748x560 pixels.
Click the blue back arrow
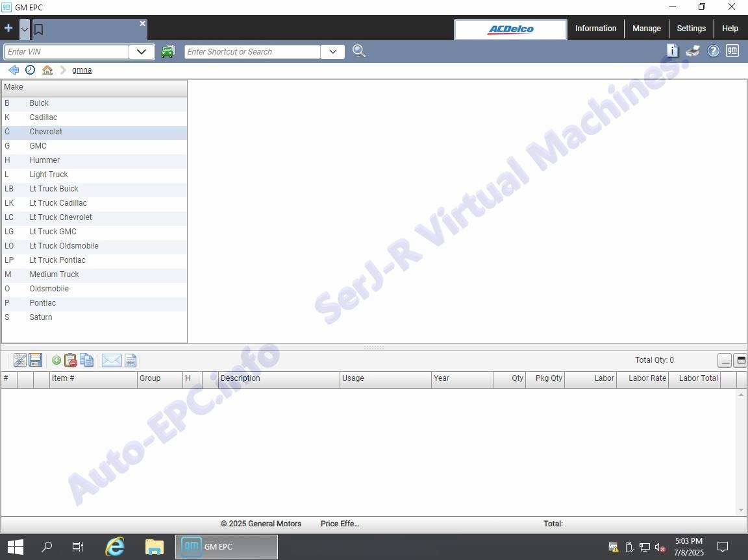pos(14,70)
